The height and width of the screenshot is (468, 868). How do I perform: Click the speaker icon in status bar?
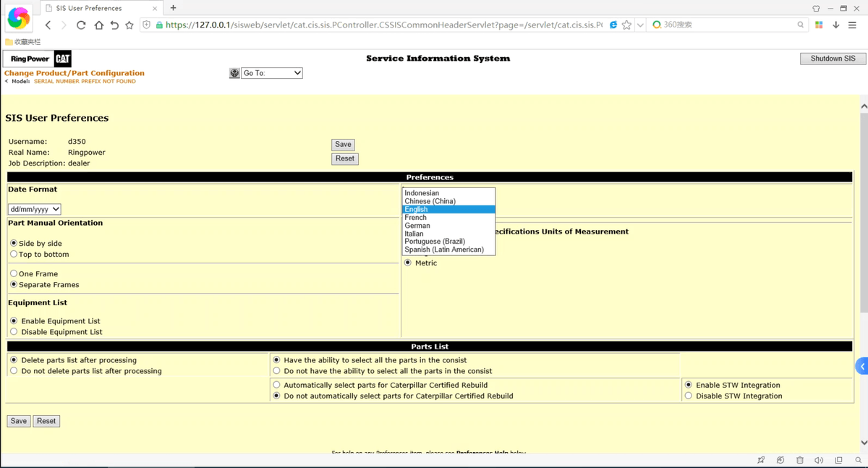pyautogui.click(x=819, y=460)
